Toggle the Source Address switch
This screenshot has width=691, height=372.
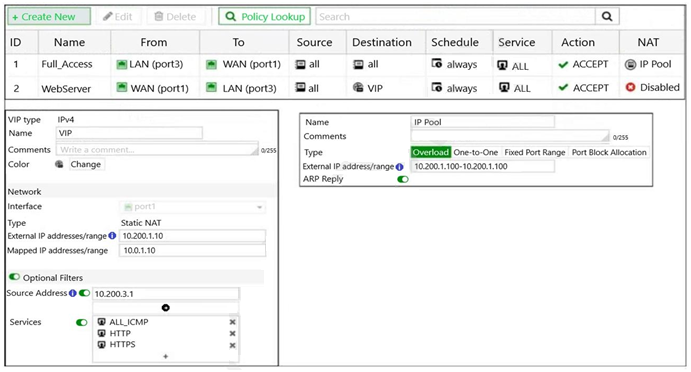84,293
